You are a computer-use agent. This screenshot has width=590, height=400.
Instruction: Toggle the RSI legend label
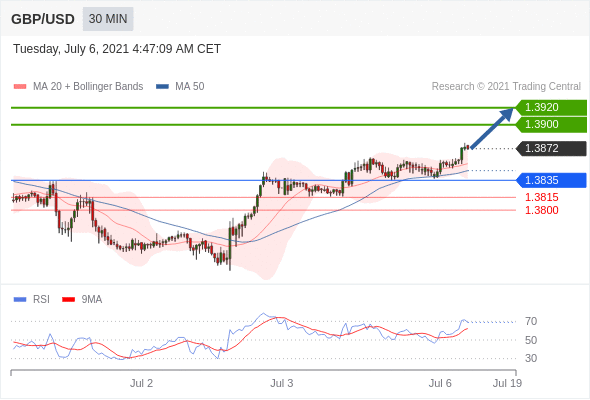[41, 300]
